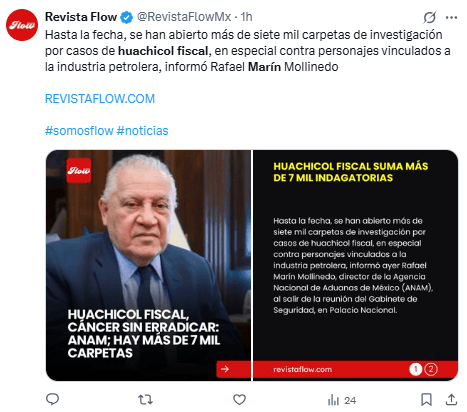The height and width of the screenshot is (412, 467).
Task: Open the Revista Flow display name
Action: (x=81, y=17)
